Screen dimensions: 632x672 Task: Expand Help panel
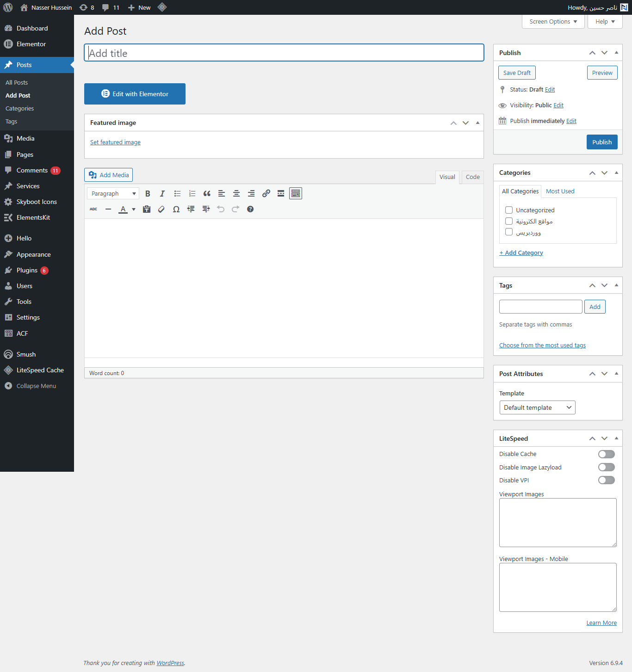click(x=605, y=22)
